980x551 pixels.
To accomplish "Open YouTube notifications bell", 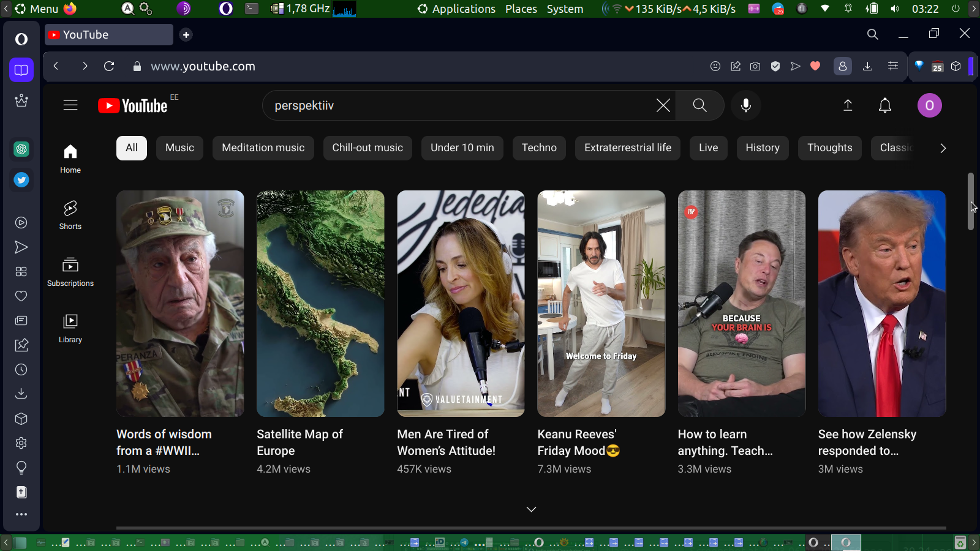I will [884, 105].
